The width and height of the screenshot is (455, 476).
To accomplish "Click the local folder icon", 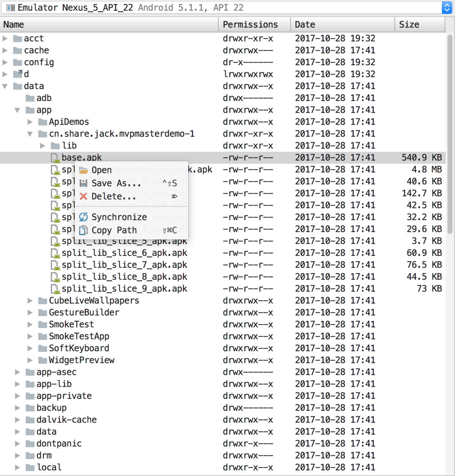I will click(x=30, y=468).
